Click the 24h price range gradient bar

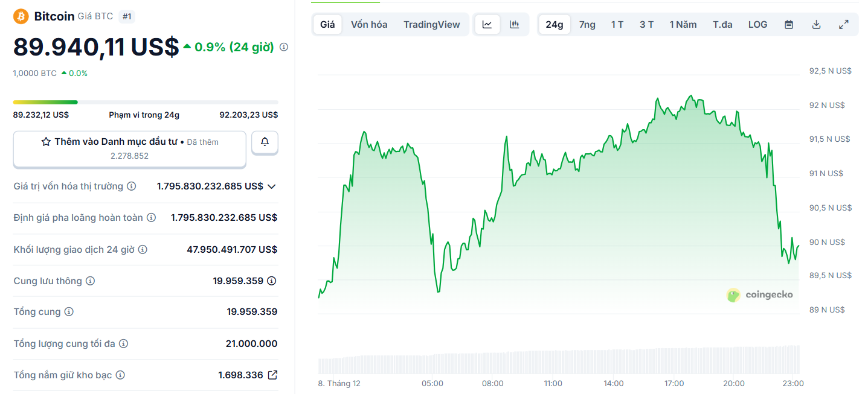point(145,101)
